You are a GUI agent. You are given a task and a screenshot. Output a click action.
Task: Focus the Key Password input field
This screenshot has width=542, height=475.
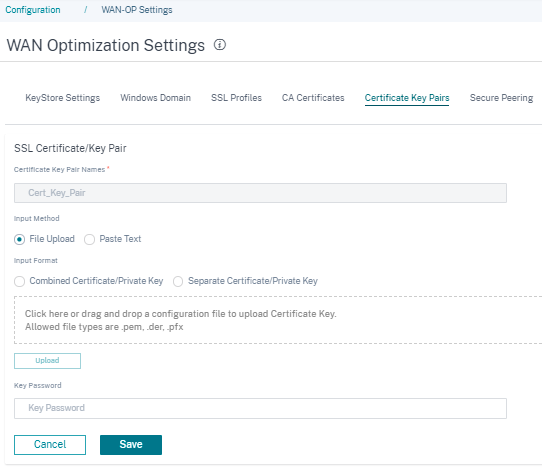tap(260, 408)
